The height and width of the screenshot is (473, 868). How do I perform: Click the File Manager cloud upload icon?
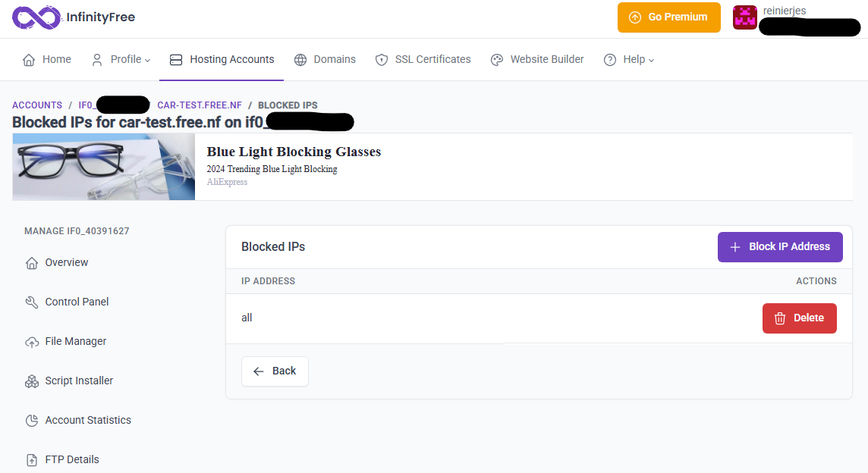click(32, 342)
